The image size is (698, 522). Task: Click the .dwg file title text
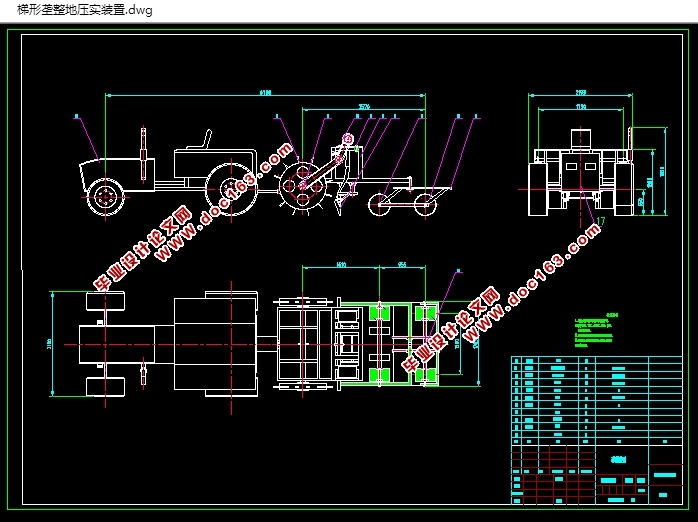tap(85, 10)
